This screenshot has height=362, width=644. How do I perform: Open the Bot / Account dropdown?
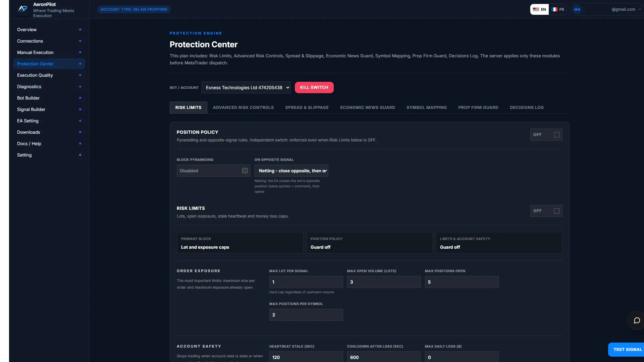(246, 87)
